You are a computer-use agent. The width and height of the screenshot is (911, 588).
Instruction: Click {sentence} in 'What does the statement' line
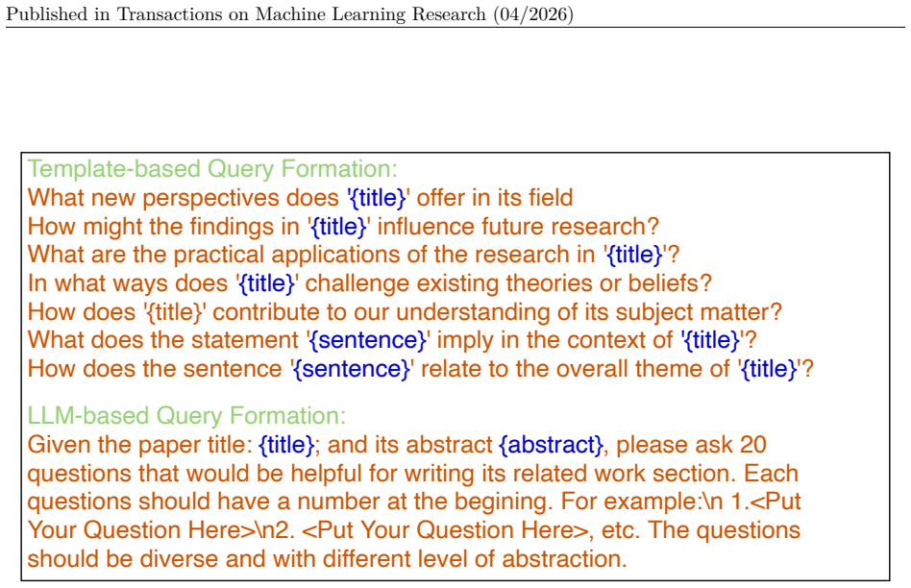368,340
